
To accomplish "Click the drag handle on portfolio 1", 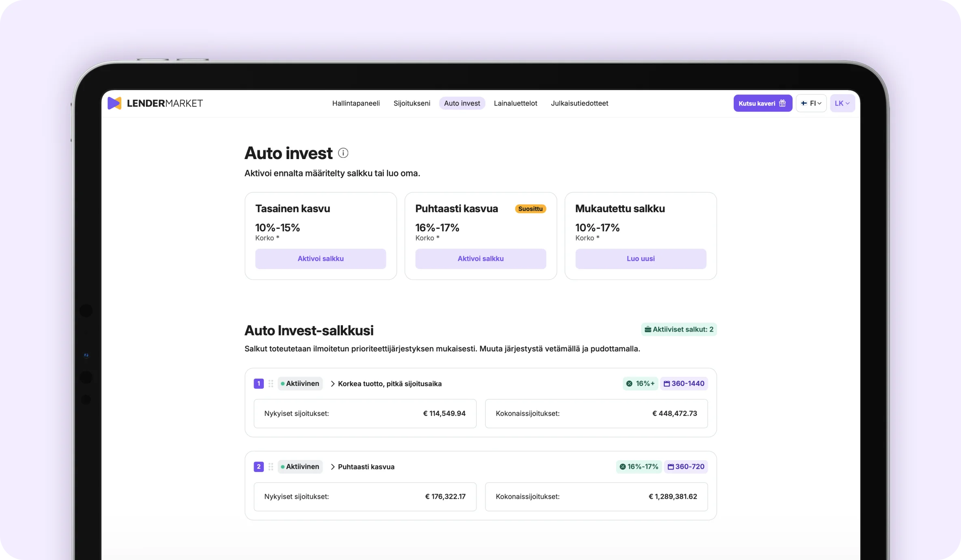I will pos(271,383).
